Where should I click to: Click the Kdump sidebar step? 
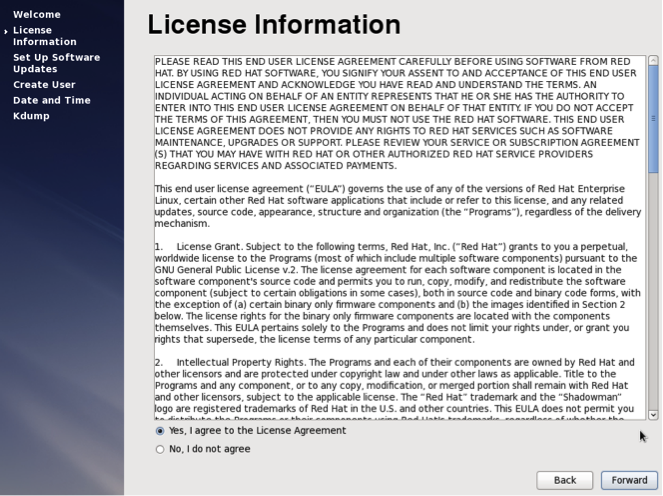pyautogui.click(x=31, y=116)
